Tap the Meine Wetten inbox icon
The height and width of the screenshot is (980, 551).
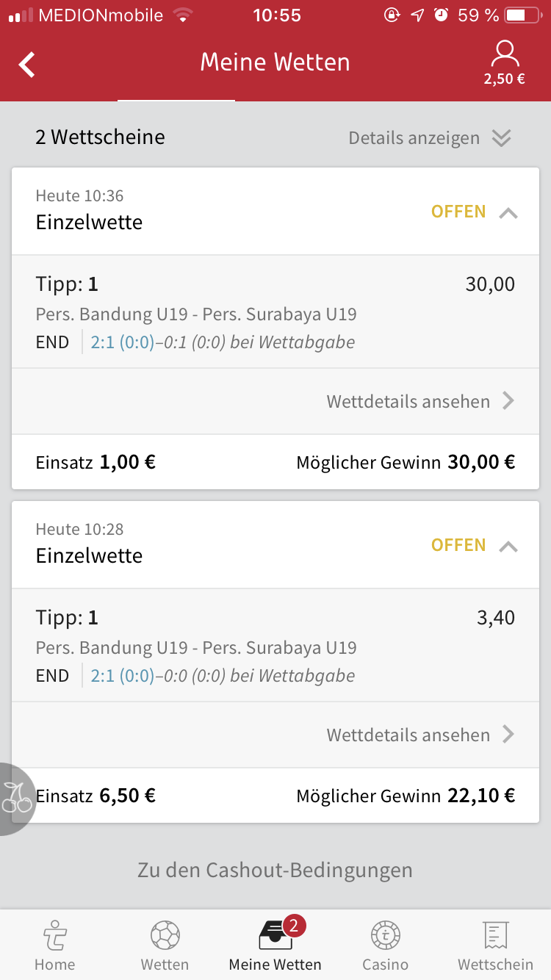(x=275, y=937)
